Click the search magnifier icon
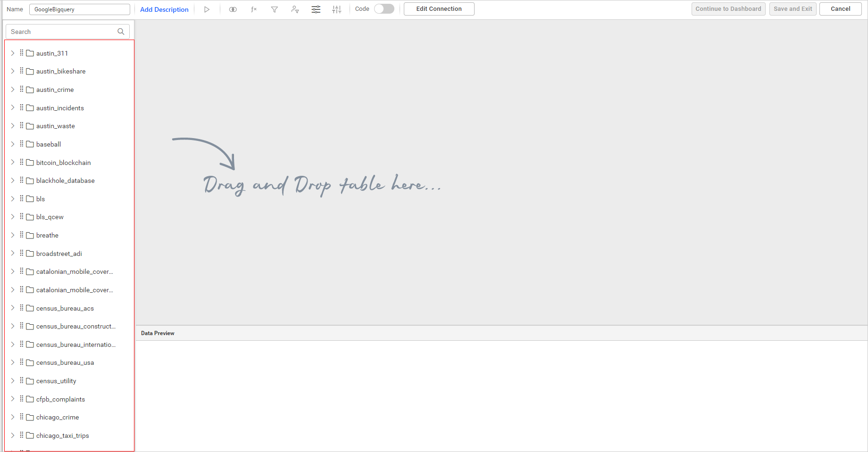 pyautogui.click(x=121, y=32)
